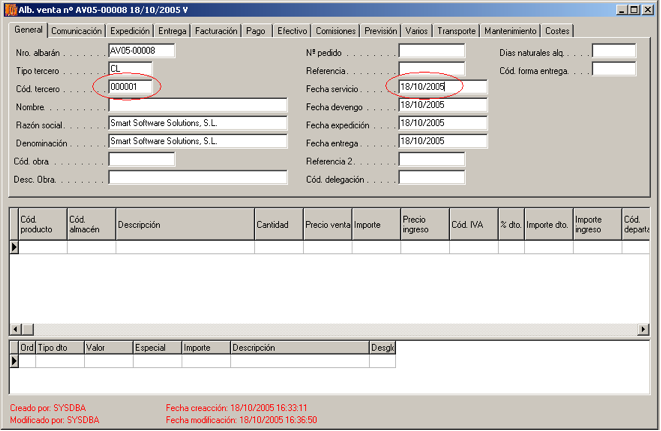Screen dimensions: 661x431
Task: Click the Razón social field
Action: (197, 123)
